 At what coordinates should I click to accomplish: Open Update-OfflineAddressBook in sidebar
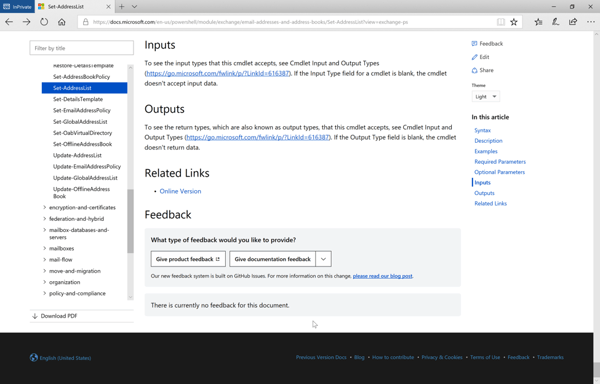pos(82,192)
